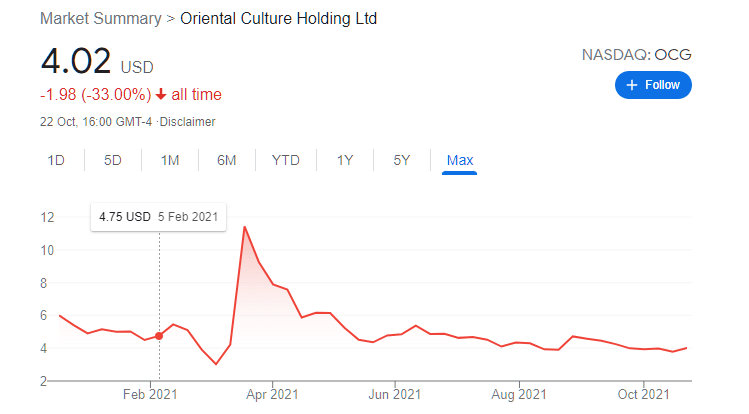
Task: Select the 5D time range tab
Action: (x=113, y=160)
